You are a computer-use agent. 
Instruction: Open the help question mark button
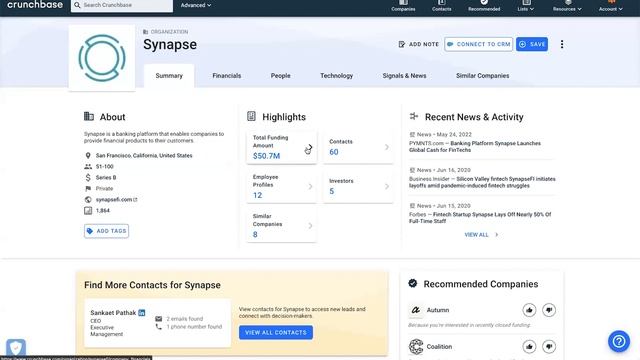[x=619, y=341]
